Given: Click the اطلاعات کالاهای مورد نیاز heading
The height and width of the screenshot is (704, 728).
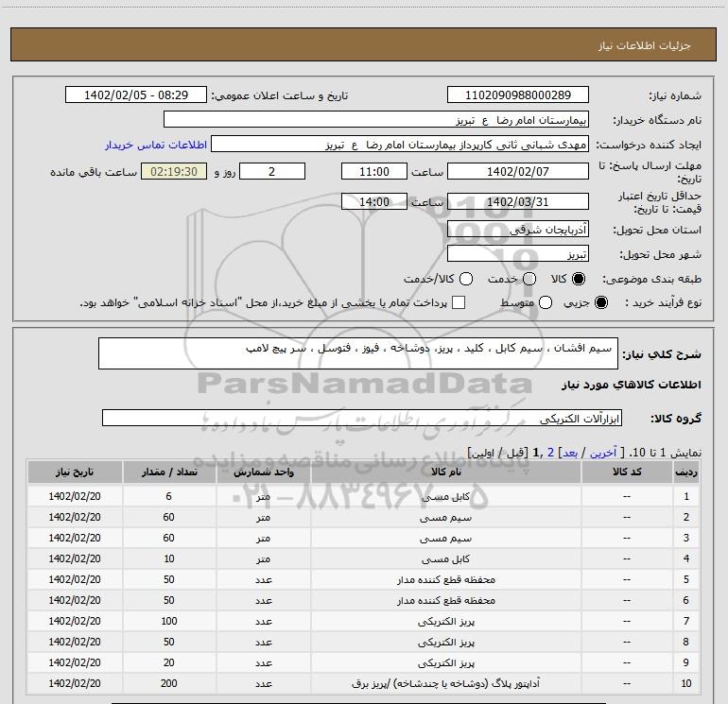Looking at the screenshot, I should 632,385.
